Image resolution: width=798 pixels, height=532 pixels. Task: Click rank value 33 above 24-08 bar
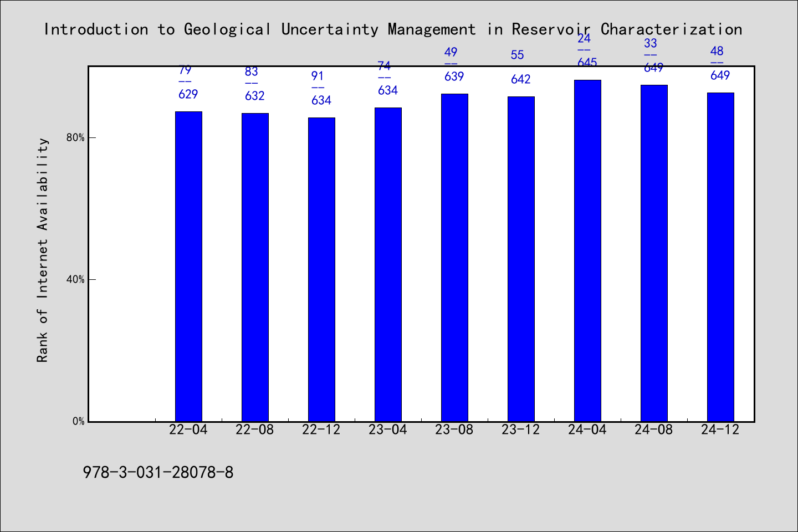pos(650,43)
